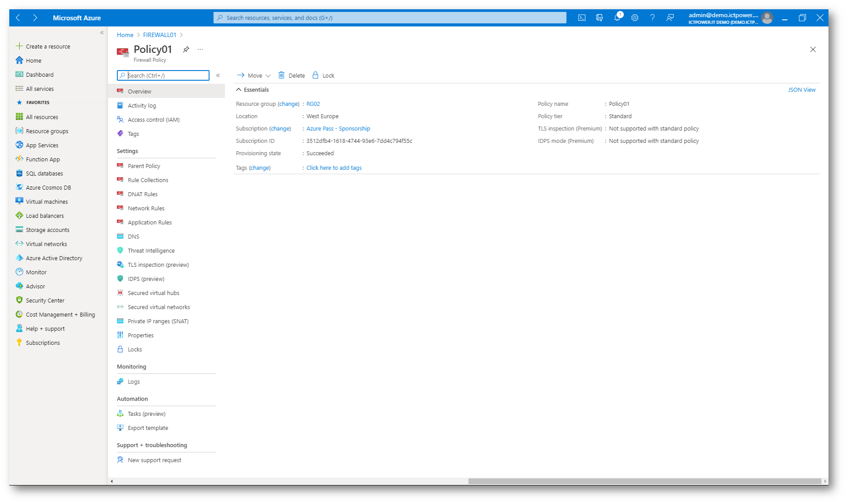
Task: Go back with the browser back arrow
Action: tap(18, 18)
